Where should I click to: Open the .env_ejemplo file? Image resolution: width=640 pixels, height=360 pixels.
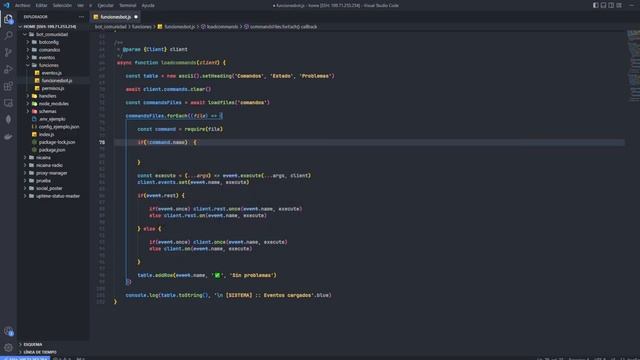tap(53, 119)
